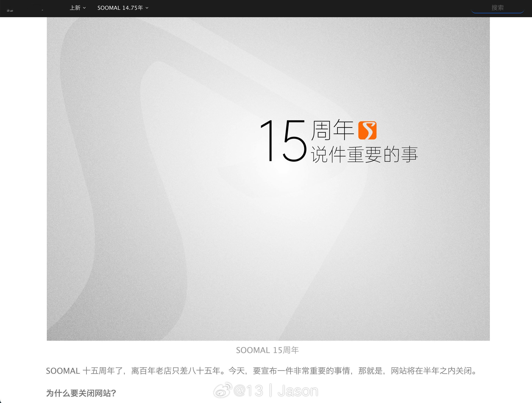Image resolution: width=532 pixels, height=403 pixels.
Task: Click the 说件重要的事 banner text
Action: [x=364, y=154]
